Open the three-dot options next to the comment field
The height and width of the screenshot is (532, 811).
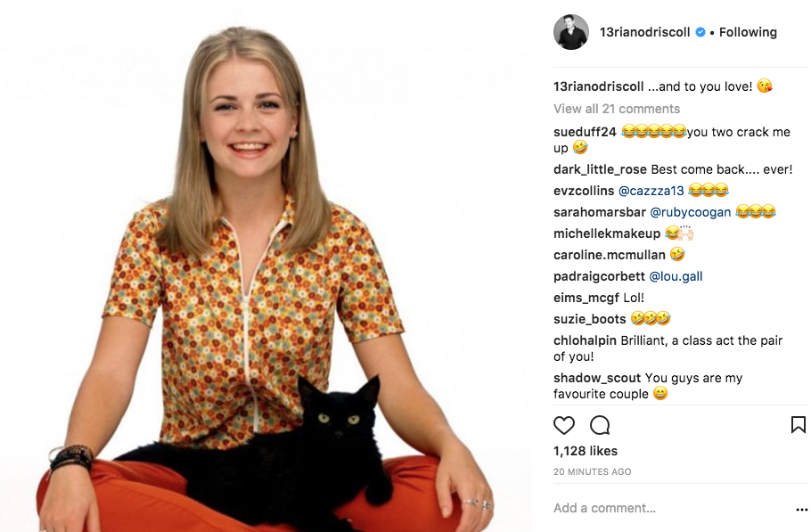[x=801, y=510]
